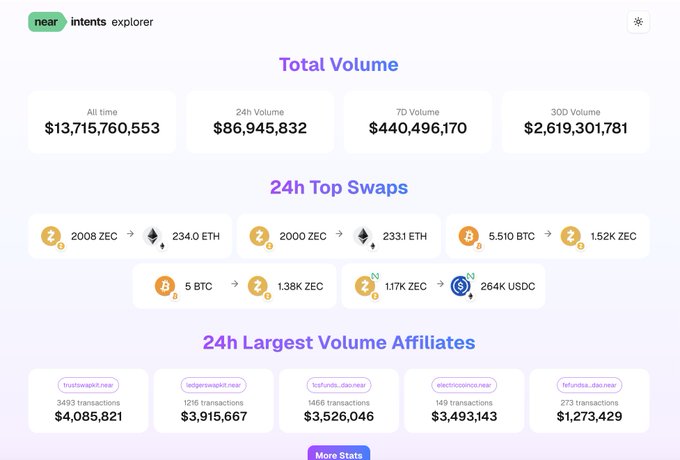The width and height of the screenshot is (680, 460).
Task: Click the NEAR Intents explorer logo
Action: pos(91,21)
